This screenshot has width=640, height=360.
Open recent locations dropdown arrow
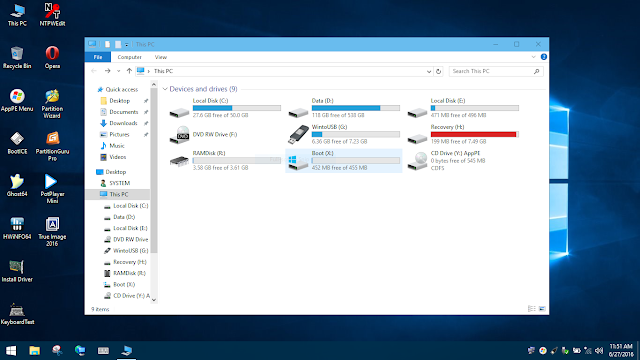118,71
